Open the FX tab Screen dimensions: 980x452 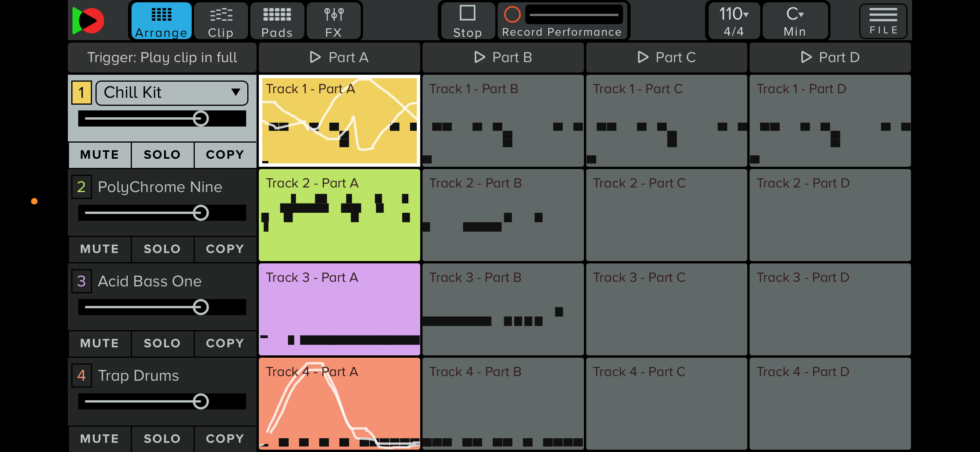333,21
